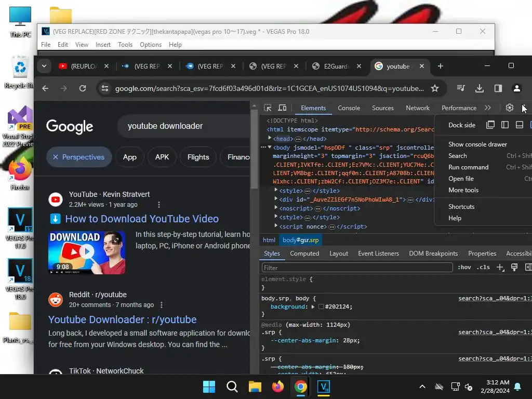Select the Flights filter chip
This screenshot has width=532, height=399.
point(198,157)
